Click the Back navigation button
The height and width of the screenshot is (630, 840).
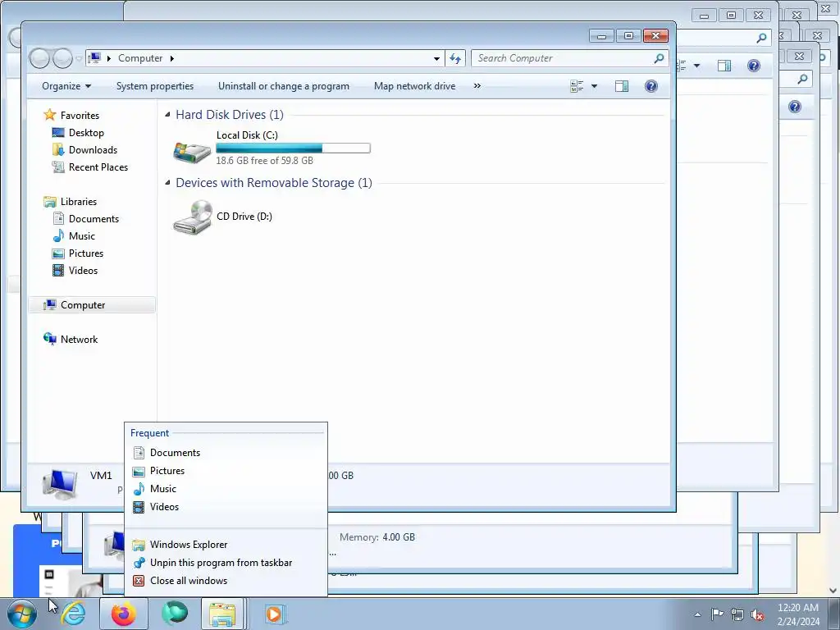point(39,58)
